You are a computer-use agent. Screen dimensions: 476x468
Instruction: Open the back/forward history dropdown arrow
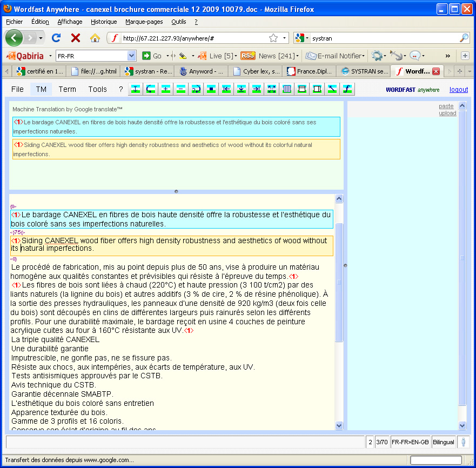(x=41, y=38)
